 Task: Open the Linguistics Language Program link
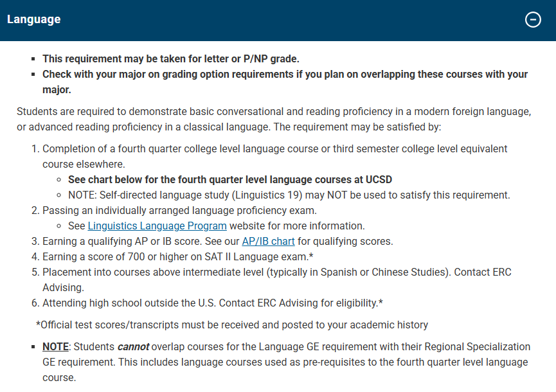[x=157, y=226]
